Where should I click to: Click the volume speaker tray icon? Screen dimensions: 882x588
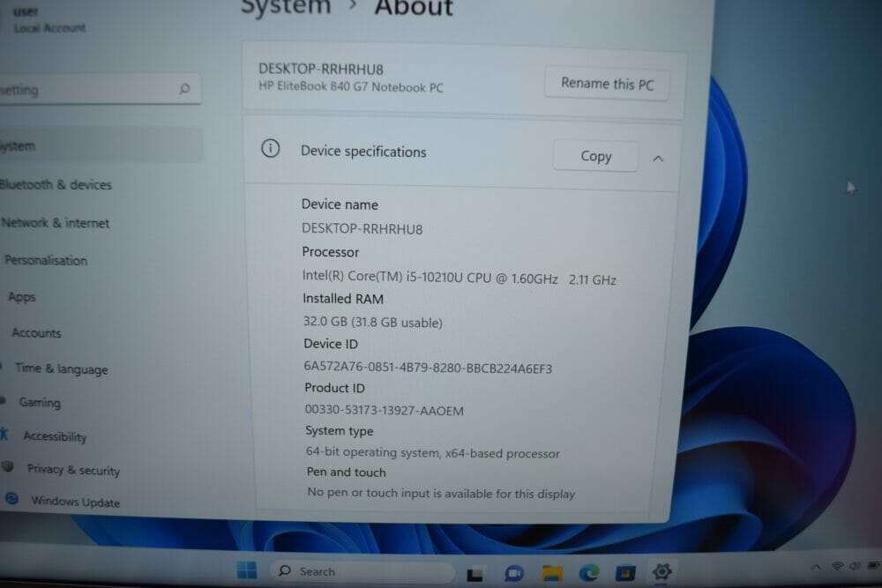pyautogui.click(x=855, y=566)
